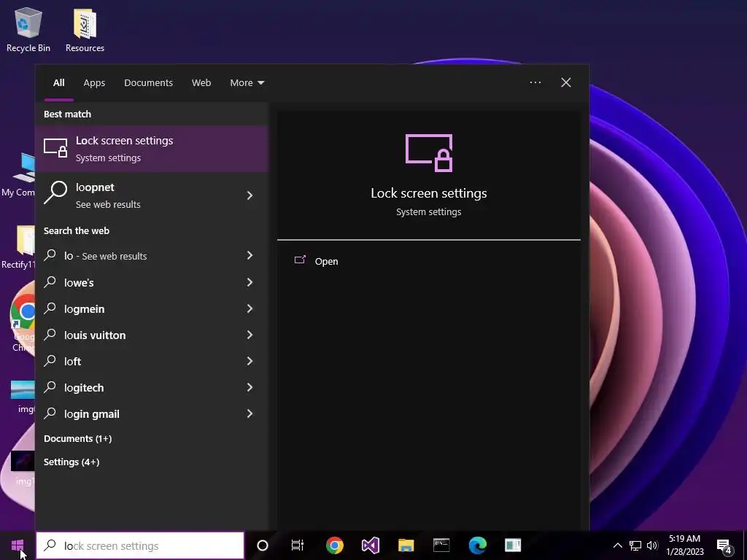
Task: Click the search box magnifier icon
Action: [50, 545]
